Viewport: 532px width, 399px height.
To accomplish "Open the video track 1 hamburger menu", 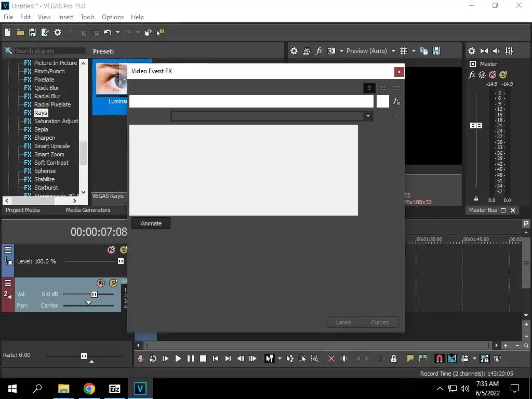I will click(8, 250).
